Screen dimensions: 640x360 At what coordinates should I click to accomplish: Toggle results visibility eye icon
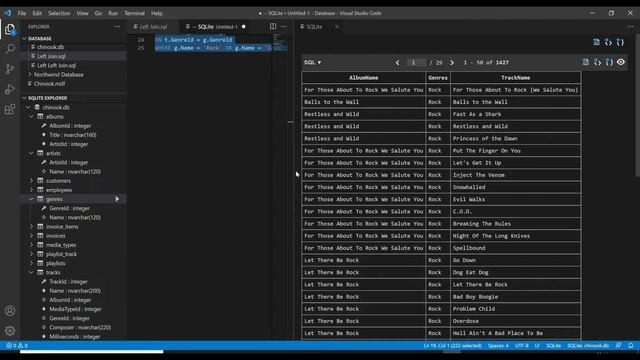point(621,62)
